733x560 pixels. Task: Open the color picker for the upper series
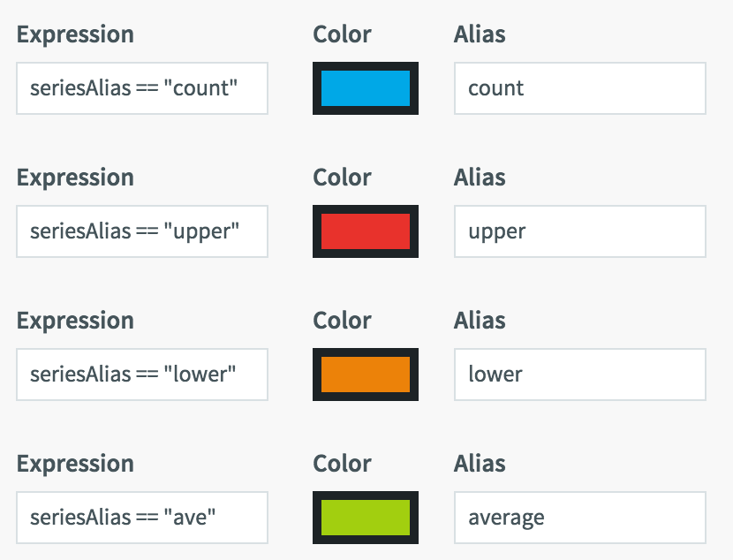[365, 231]
